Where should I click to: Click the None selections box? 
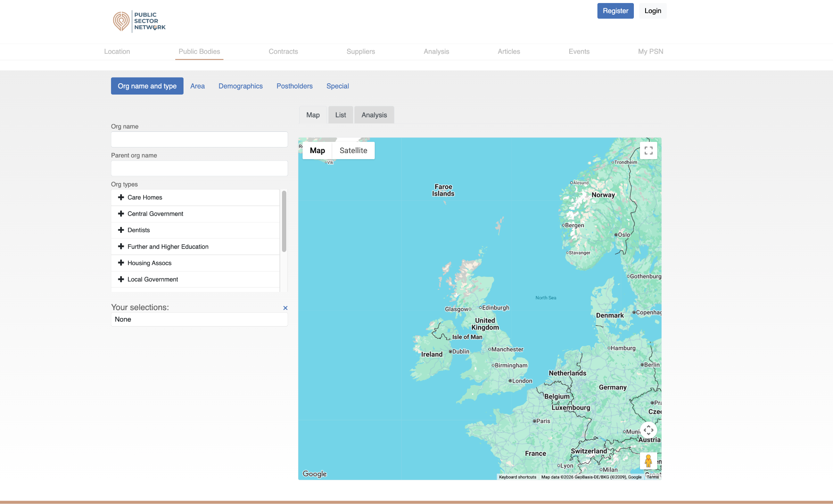pyautogui.click(x=199, y=319)
